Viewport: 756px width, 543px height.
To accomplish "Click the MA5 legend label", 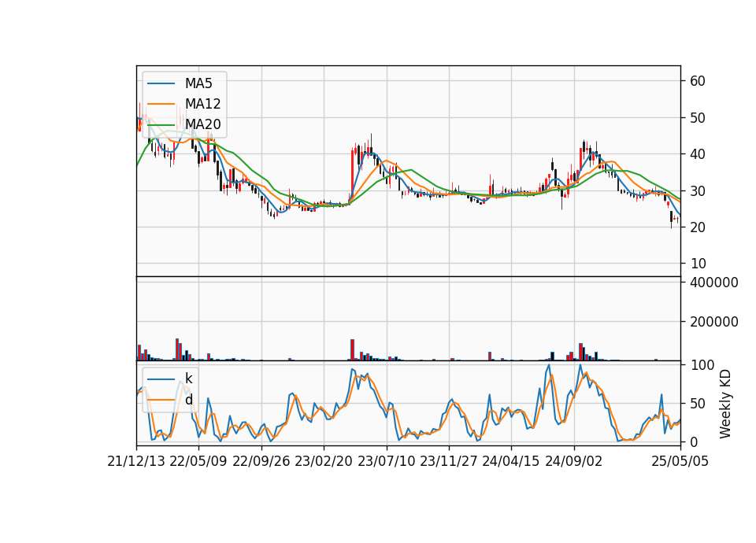I will point(198,83).
